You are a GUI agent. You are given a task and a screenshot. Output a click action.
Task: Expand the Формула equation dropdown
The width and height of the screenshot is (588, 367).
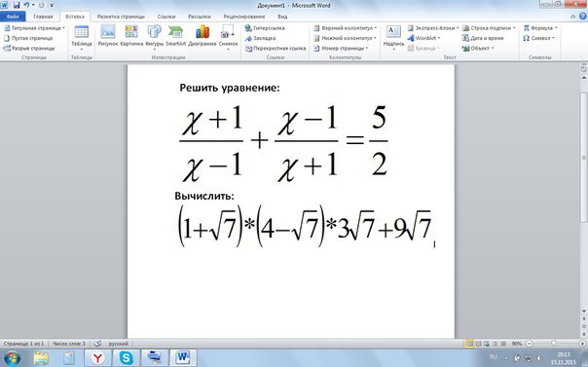click(x=540, y=28)
